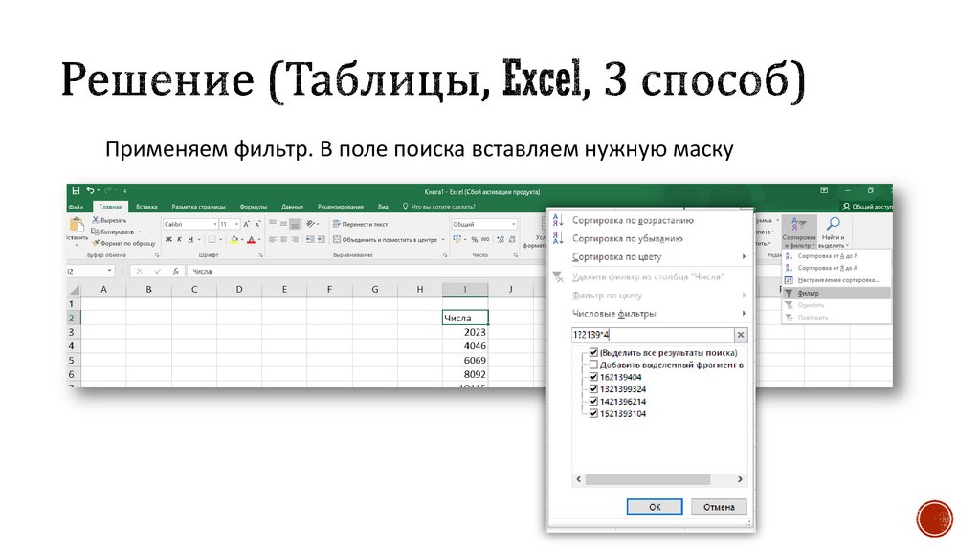Switch to Вид tab
The width and height of the screenshot is (980, 551).
pyautogui.click(x=383, y=207)
